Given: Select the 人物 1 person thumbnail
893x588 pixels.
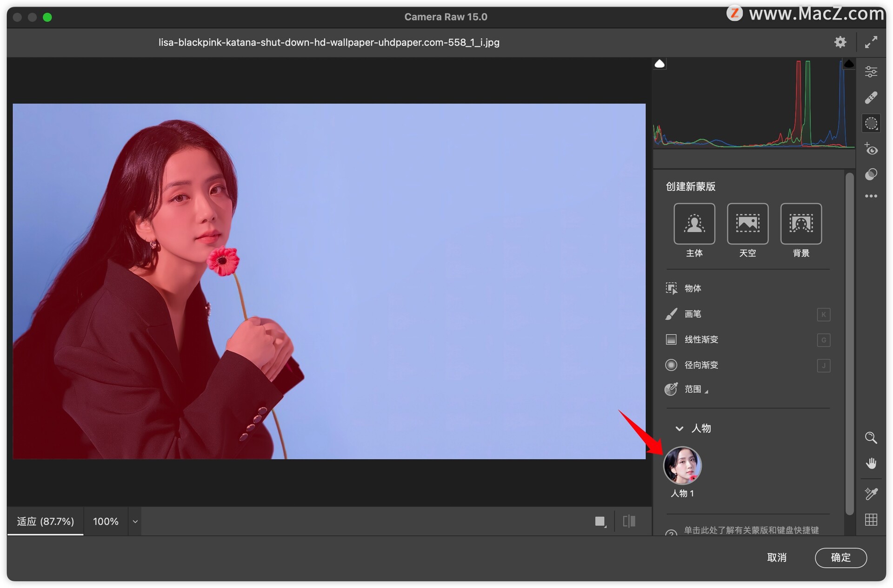Looking at the screenshot, I should click(682, 466).
